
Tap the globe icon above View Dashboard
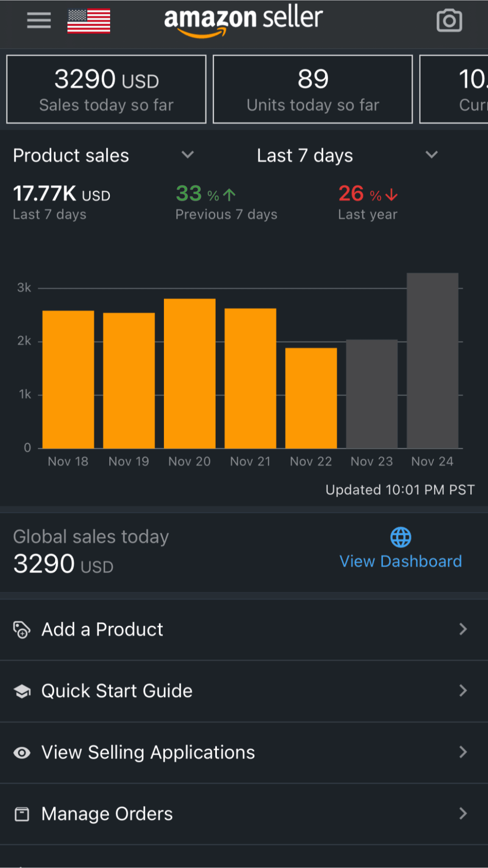[400, 537]
